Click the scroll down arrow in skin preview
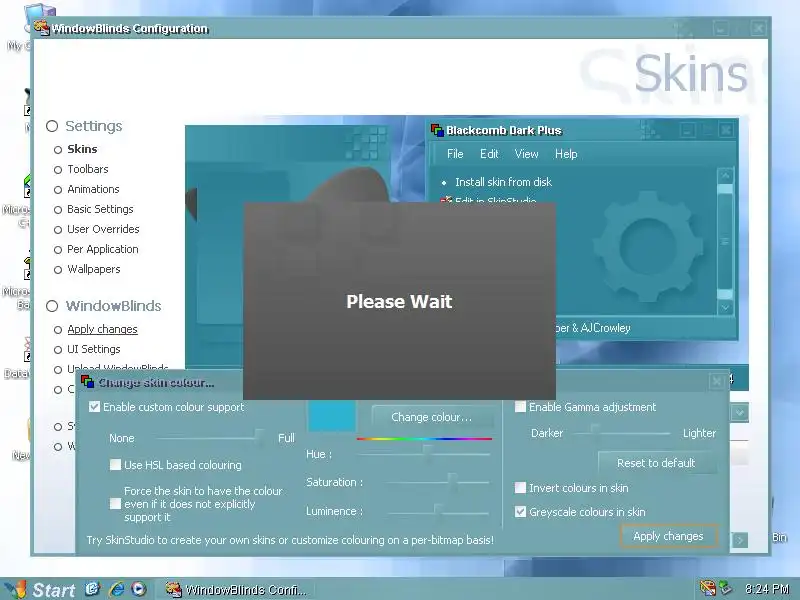 [725, 308]
